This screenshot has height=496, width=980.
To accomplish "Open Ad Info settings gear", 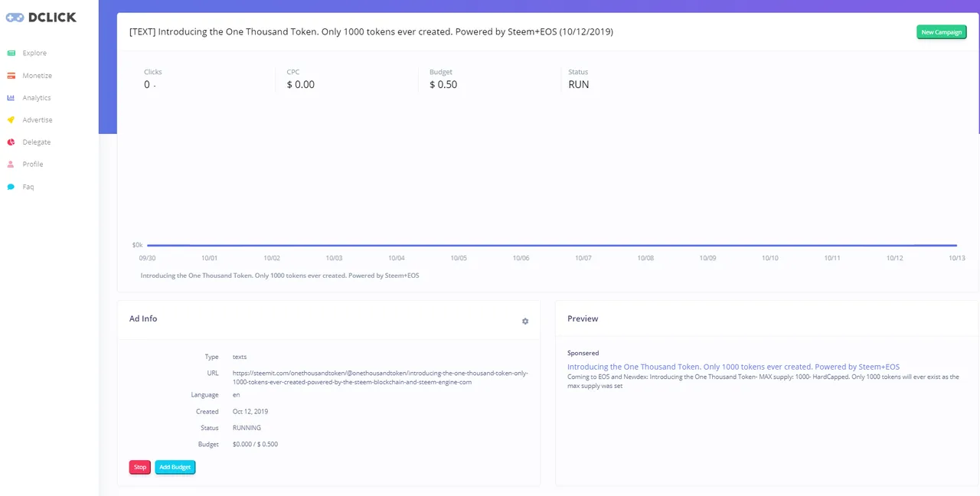I will (x=525, y=321).
